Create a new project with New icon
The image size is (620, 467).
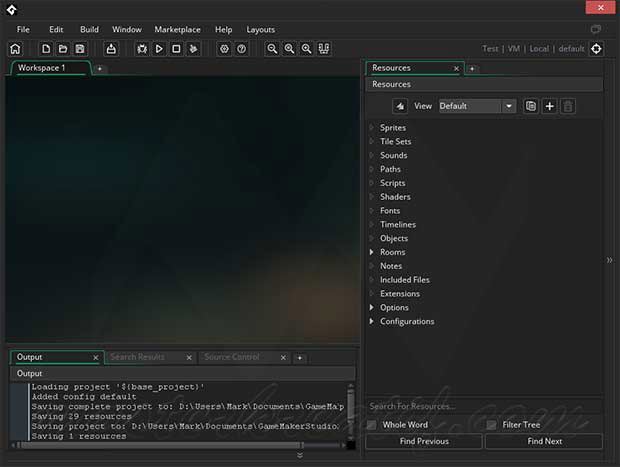pos(46,49)
